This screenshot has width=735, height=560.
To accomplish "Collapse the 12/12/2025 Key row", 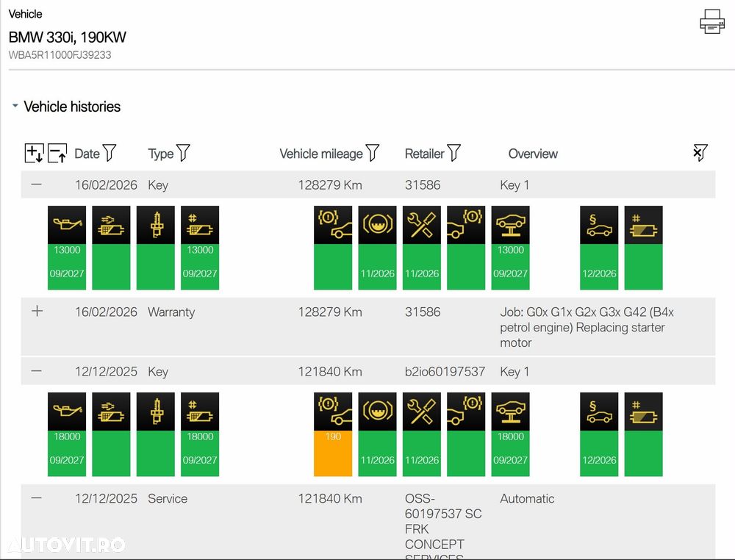I will (37, 371).
